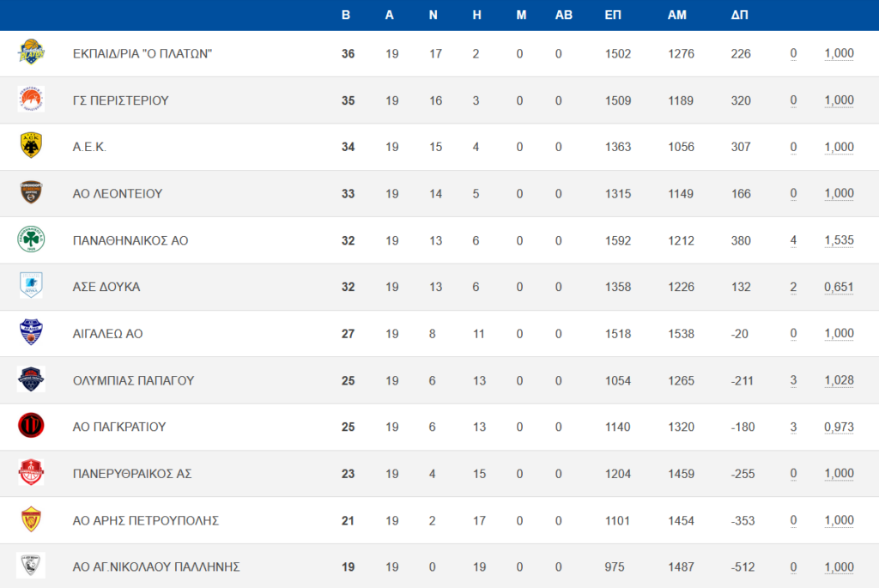This screenshot has width=879, height=588.
Task: Click the 1,028 value in ΟΛΥΜΠΙΑΣ ΠΑΠΑΓΟΥ row
Action: (x=840, y=380)
